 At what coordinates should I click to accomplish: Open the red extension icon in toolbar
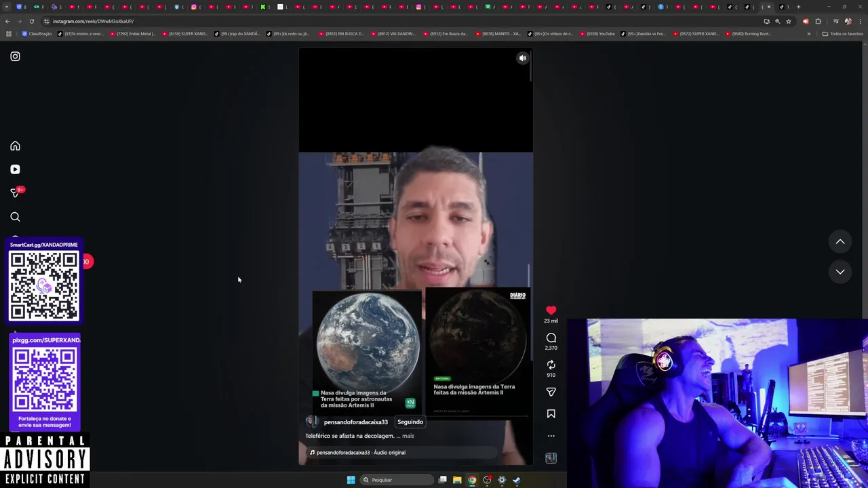point(806,21)
